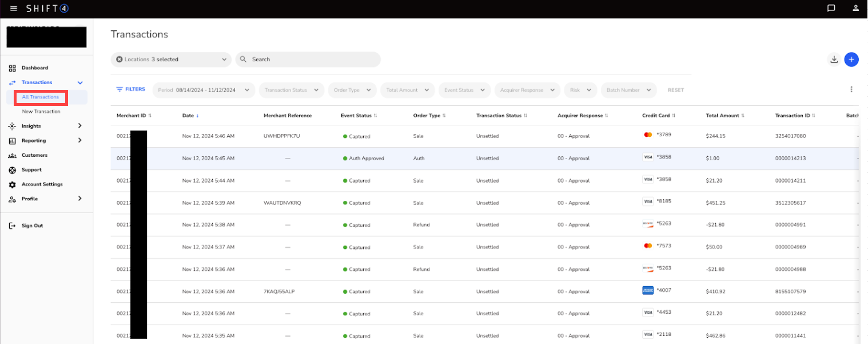The image size is (868, 344).
Task: Select All Transactions in sidebar
Action: 41,97
